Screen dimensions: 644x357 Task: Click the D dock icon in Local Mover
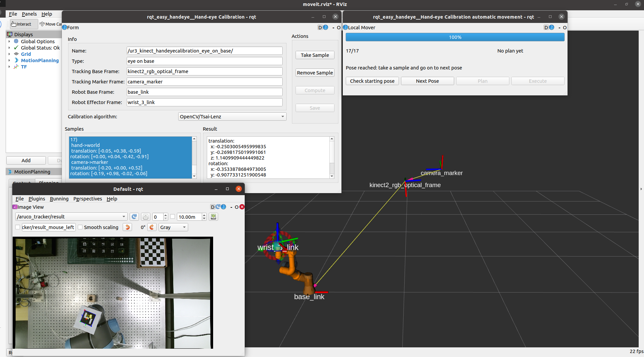[x=546, y=27]
